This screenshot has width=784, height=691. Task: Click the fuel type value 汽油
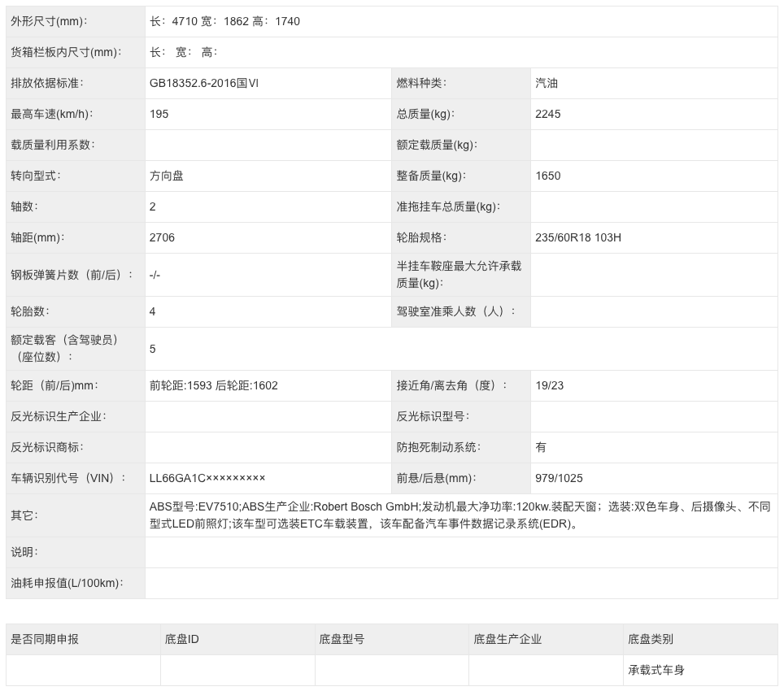547,83
